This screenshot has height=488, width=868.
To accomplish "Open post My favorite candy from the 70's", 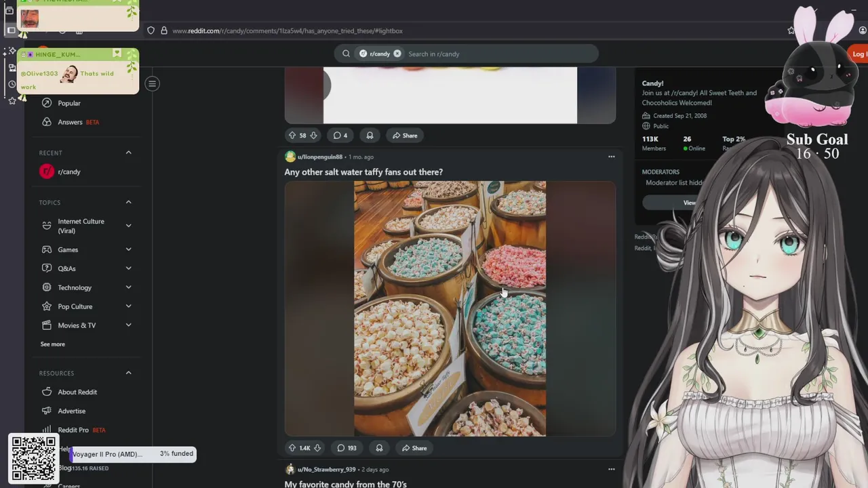I will click(x=346, y=484).
